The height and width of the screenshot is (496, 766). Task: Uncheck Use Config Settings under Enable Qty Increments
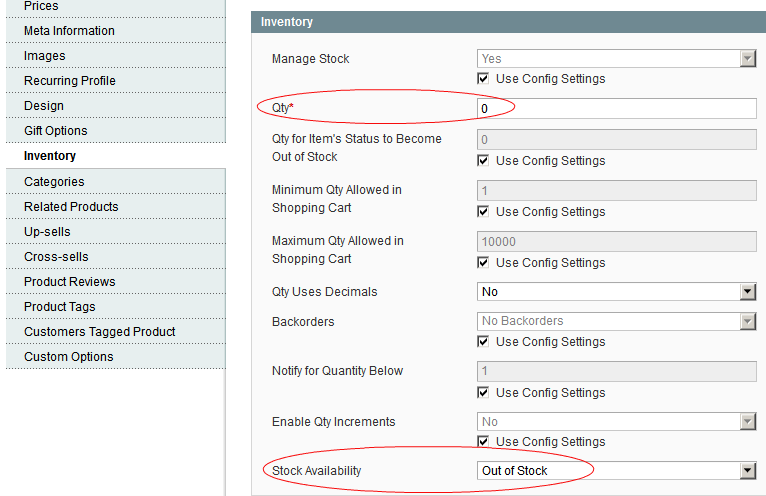tap(483, 442)
